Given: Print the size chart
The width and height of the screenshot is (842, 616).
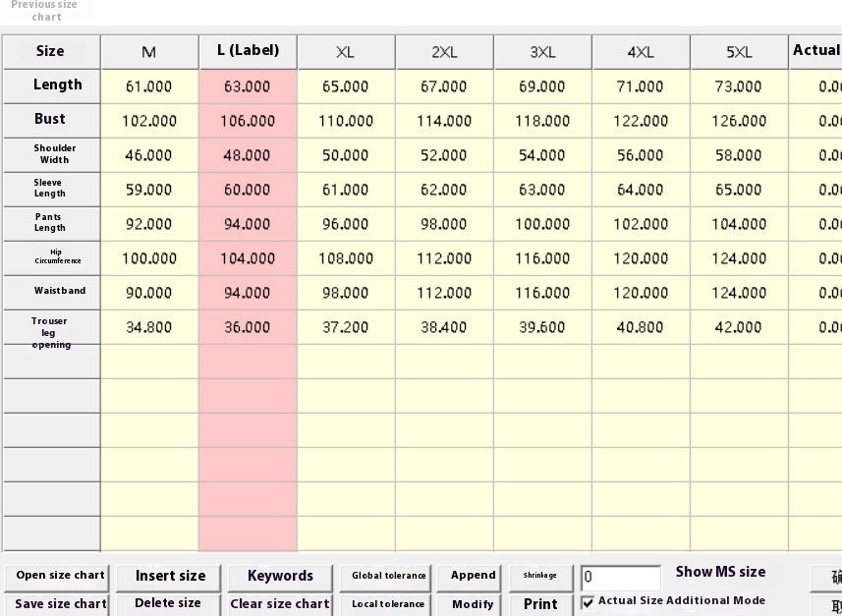Looking at the screenshot, I should tap(539, 603).
